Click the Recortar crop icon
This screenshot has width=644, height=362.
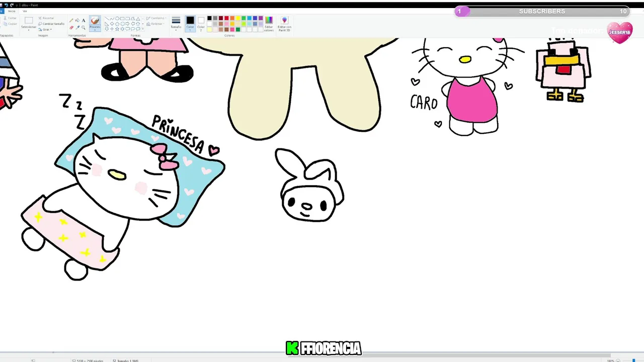40,18
